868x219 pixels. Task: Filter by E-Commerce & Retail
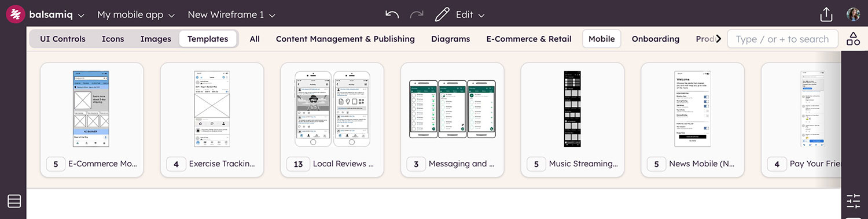coord(528,39)
